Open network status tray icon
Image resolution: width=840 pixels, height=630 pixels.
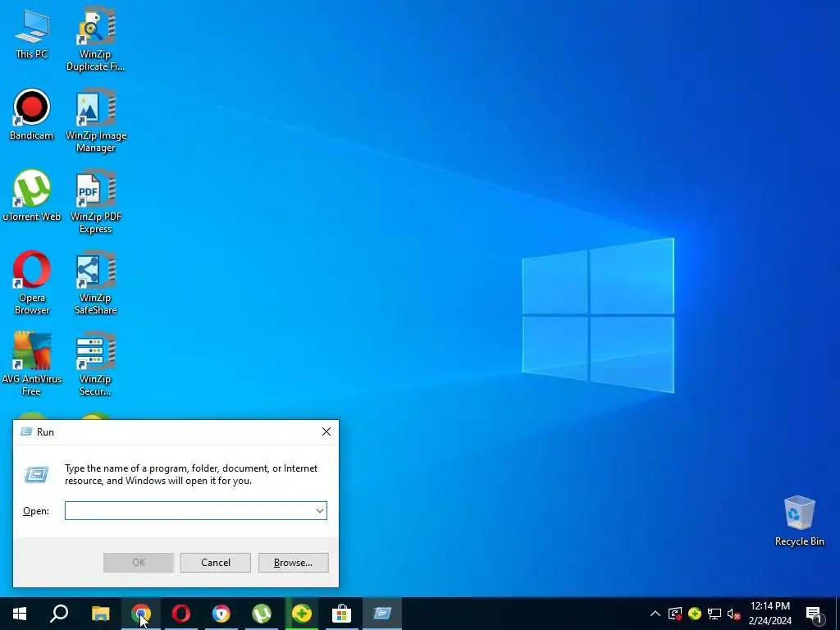click(x=714, y=614)
